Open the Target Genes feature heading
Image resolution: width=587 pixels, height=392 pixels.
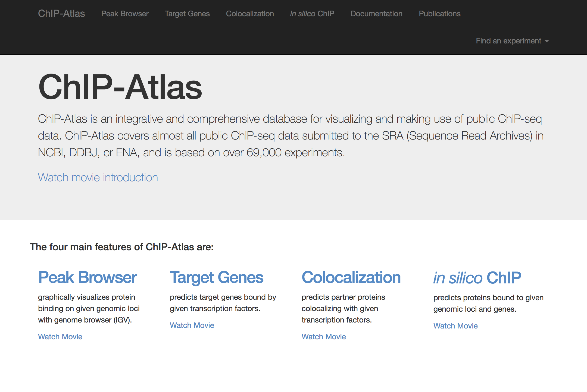pos(216,277)
